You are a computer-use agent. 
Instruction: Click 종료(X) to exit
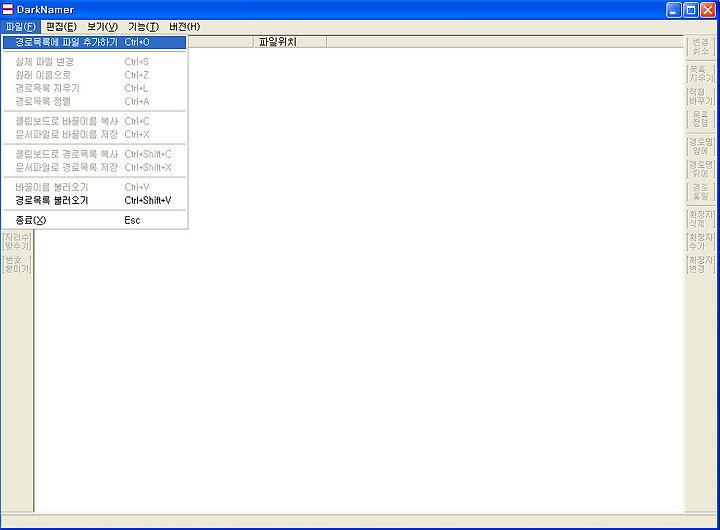click(95, 220)
